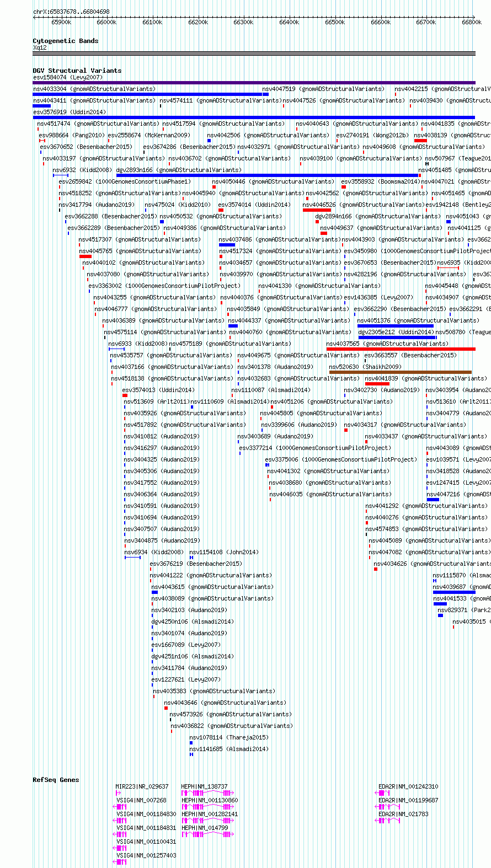491x868 pixels.
Task: Click transcript EDA2R|NM_001199687
Action: tap(408, 800)
